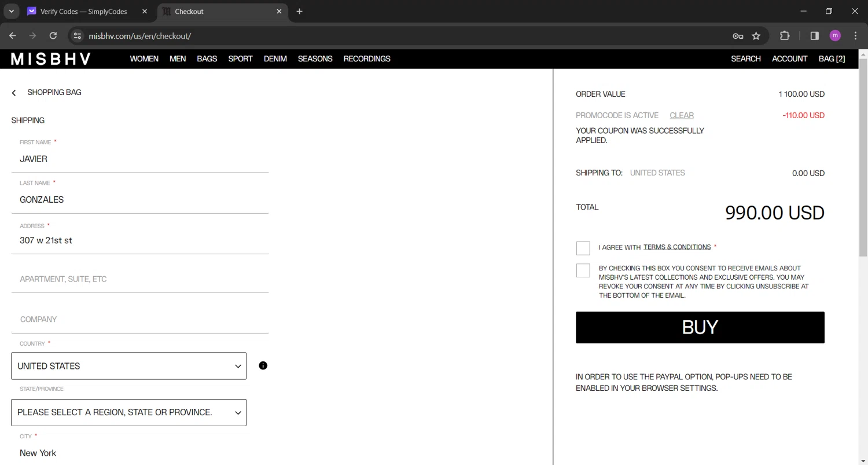Click the First Name field with JAVIER
868x465 pixels.
pos(140,159)
